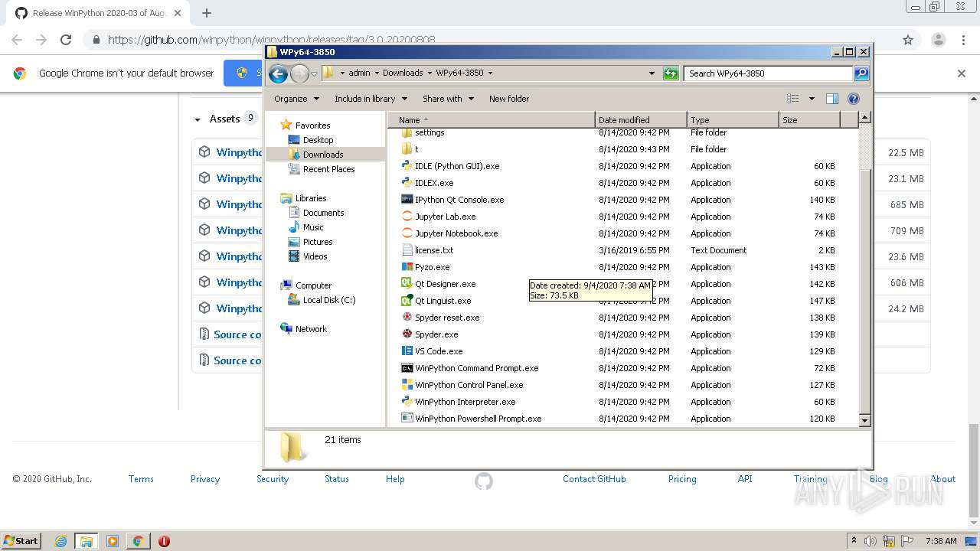Open the Share with dropdown
Image resolution: width=980 pixels, height=551 pixels.
(448, 99)
